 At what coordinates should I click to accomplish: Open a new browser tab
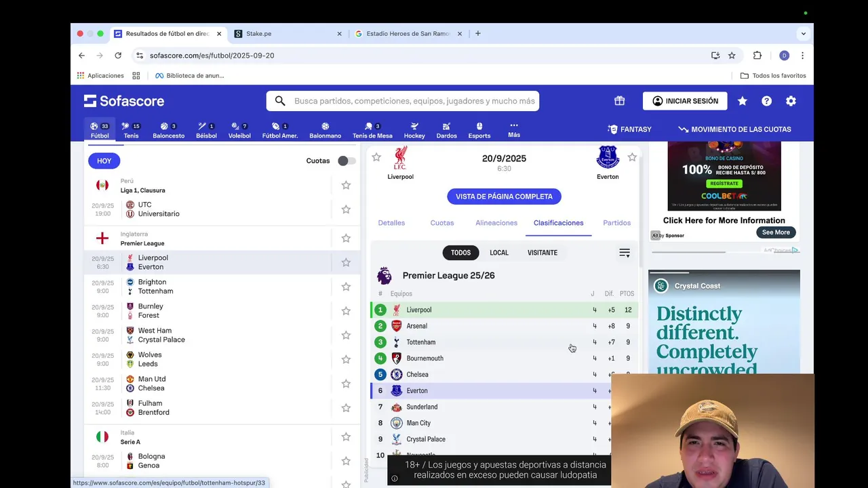click(x=478, y=33)
